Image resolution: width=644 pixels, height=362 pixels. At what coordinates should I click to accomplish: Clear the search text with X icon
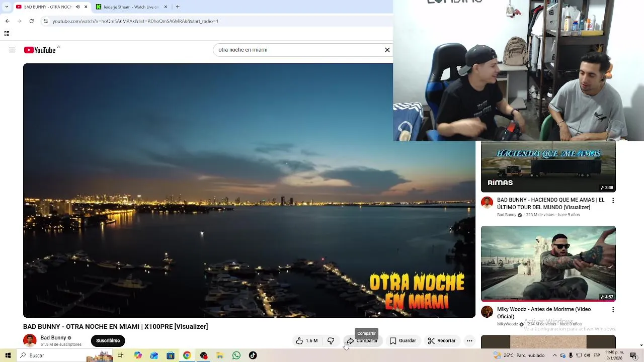(x=387, y=50)
